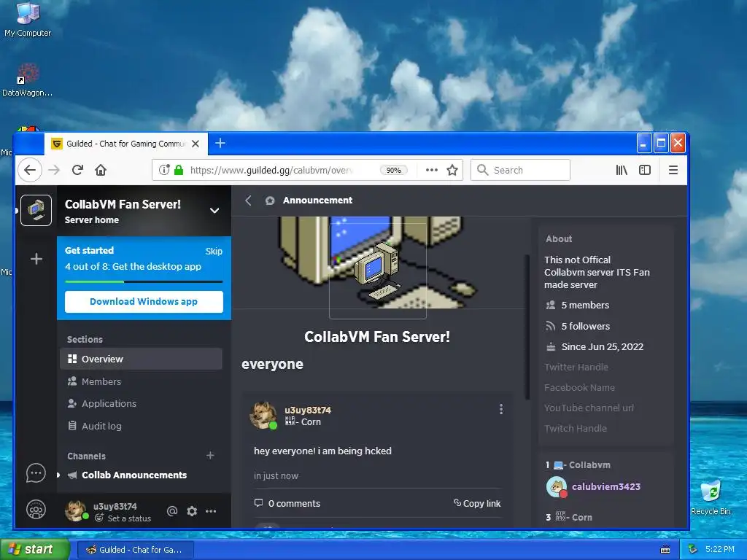Close the Guilded browser tab
Screen dimensions: 747x560
coord(196,144)
